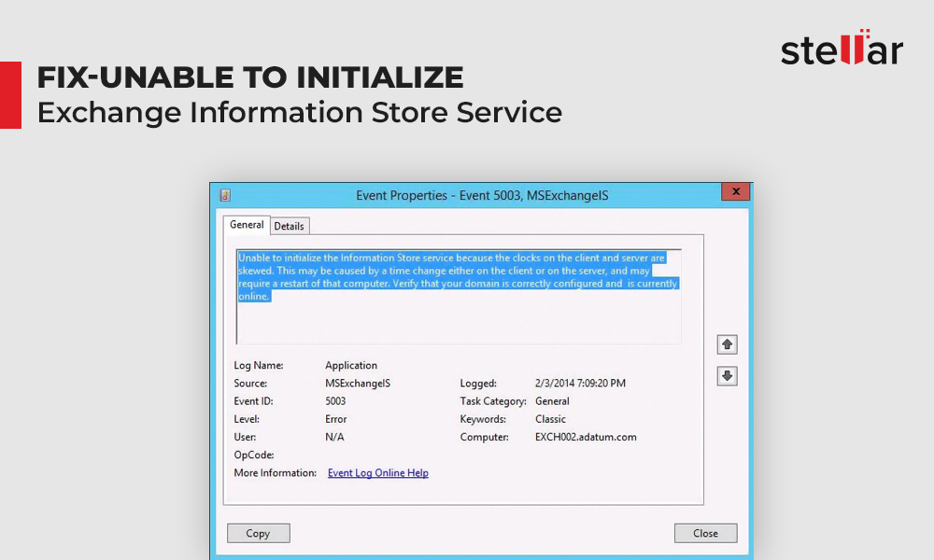Click the Event Properties title bar icon
Screen dimensions: 934x560
225,195
